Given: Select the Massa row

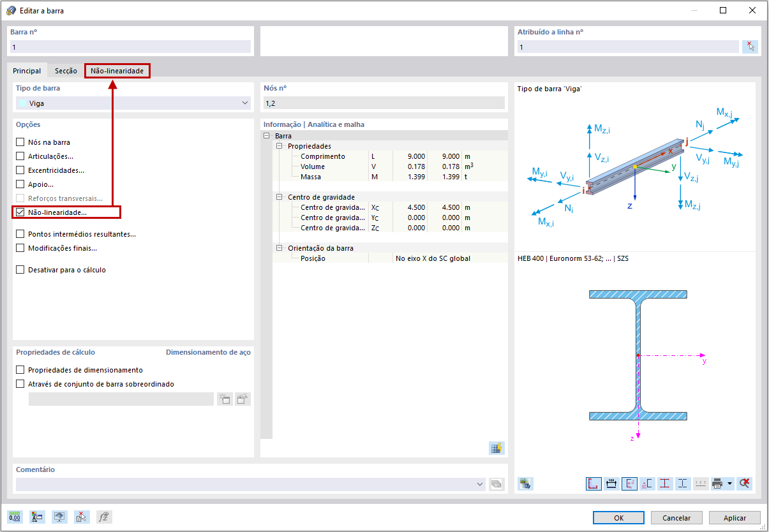Looking at the screenshot, I should [x=390, y=177].
